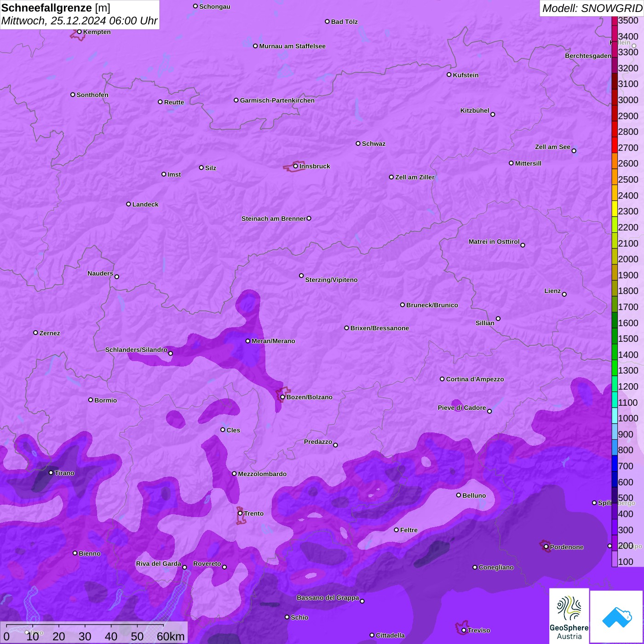Click the GeoSphere Austria logo

click(x=569, y=615)
